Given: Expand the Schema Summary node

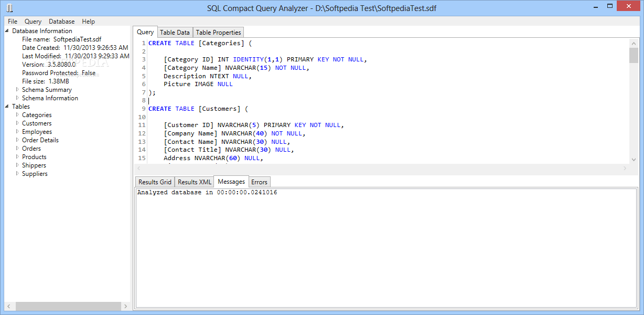Looking at the screenshot, I should pyautogui.click(x=17, y=90).
